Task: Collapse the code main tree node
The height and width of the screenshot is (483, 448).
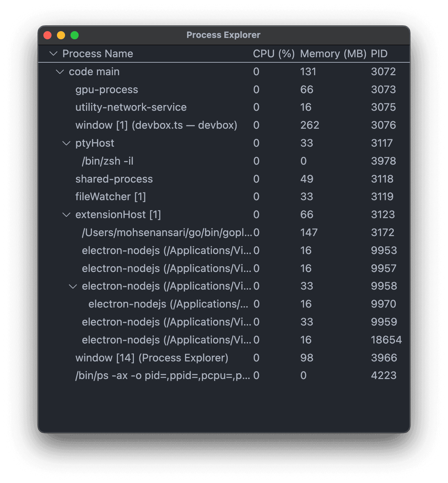Action: 60,72
